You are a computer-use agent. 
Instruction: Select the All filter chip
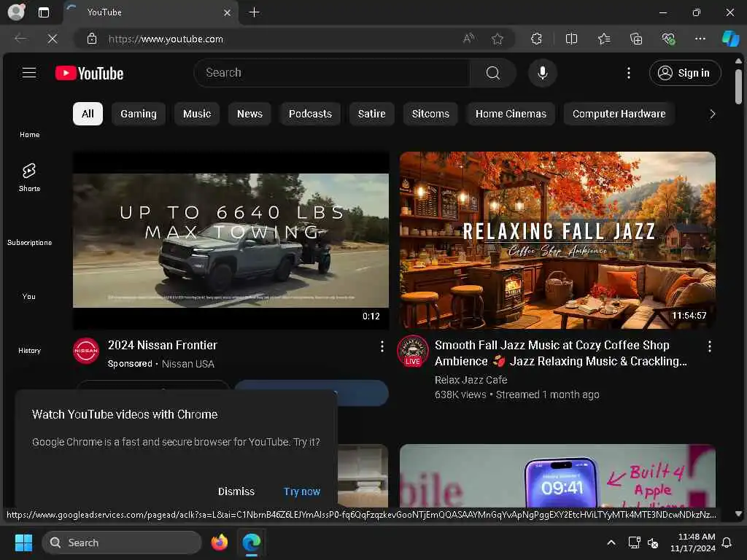88,114
